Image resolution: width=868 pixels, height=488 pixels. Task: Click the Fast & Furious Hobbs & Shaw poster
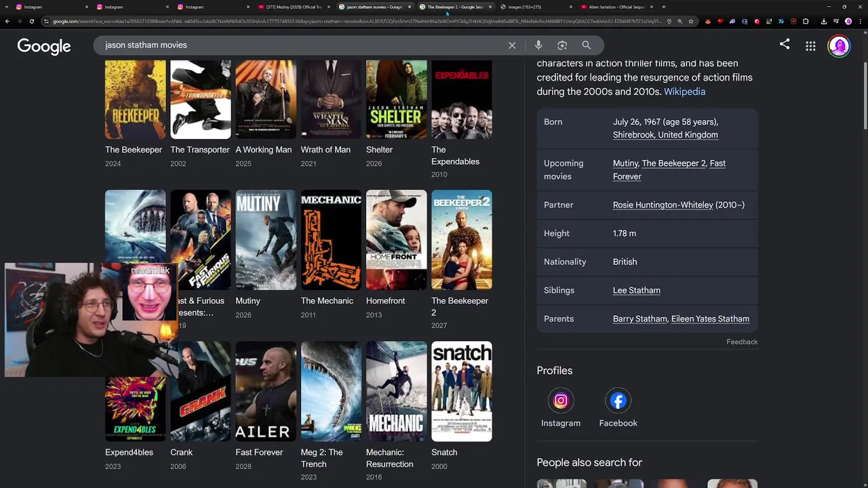tap(200, 240)
